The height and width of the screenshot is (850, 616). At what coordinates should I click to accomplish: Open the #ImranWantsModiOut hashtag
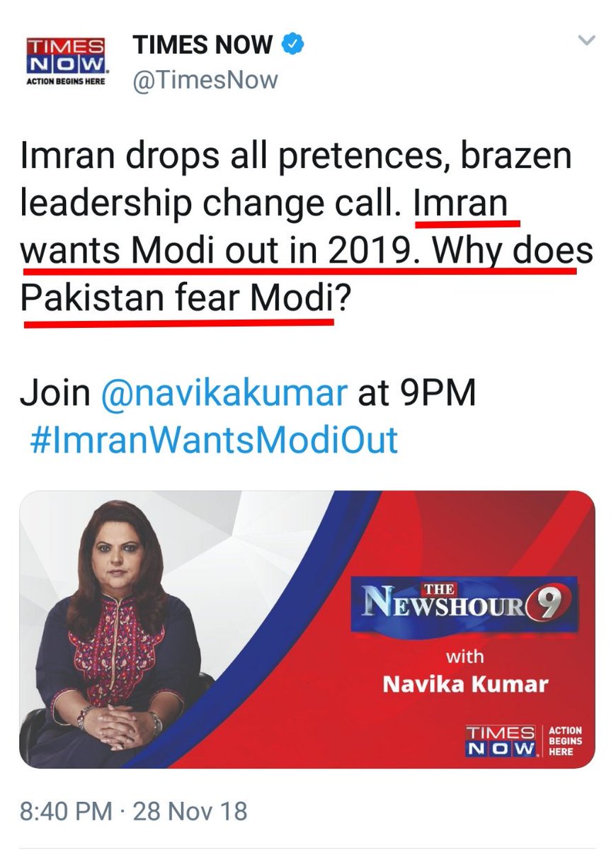(x=214, y=441)
